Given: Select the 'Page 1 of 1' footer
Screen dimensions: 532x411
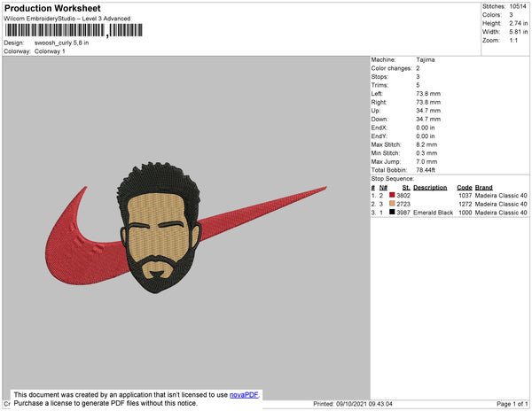Looking at the screenshot, I should click(x=512, y=404).
